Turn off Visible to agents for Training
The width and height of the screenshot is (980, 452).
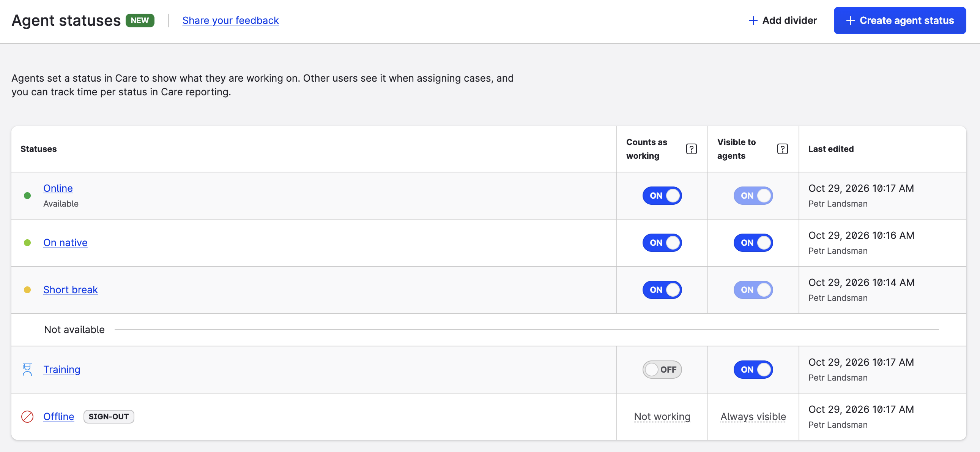coord(753,369)
